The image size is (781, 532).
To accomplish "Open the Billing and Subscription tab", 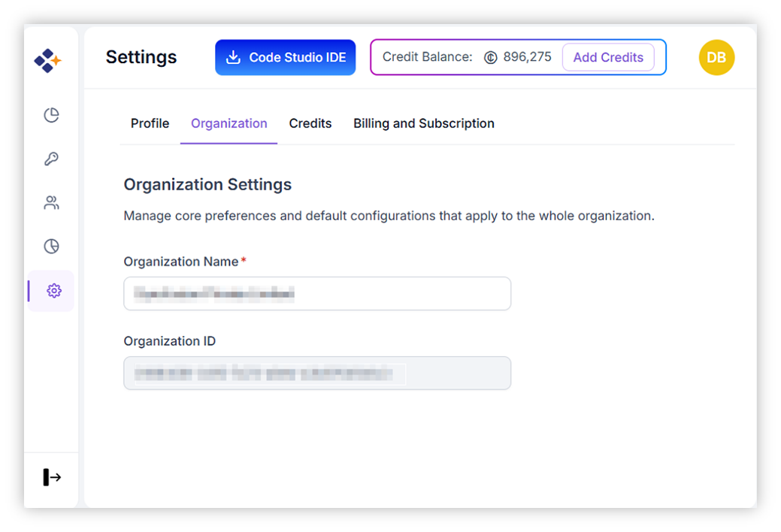I will (x=423, y=123).
